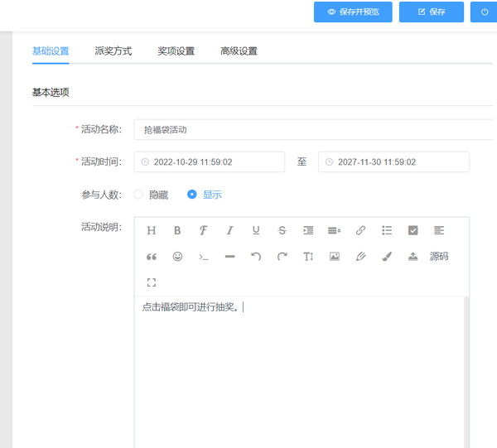Toggle bold formatting in the editor
This screenshot has width=497, height=448.
[177, 230]
